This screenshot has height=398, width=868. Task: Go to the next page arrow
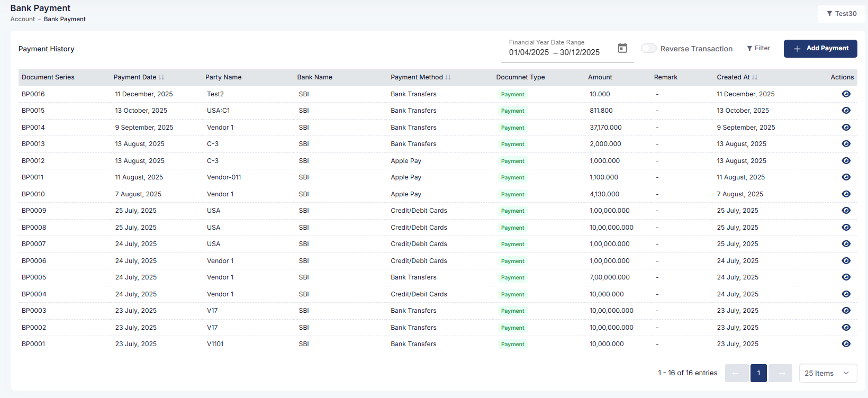pyautogui.click(x=780, y=373)
